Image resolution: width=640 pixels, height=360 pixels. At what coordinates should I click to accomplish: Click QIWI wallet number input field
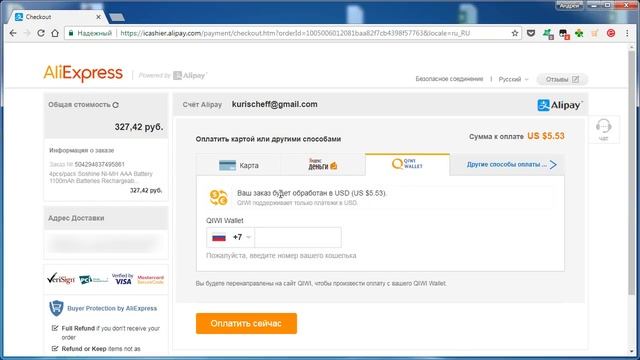(x=298, y=237)
